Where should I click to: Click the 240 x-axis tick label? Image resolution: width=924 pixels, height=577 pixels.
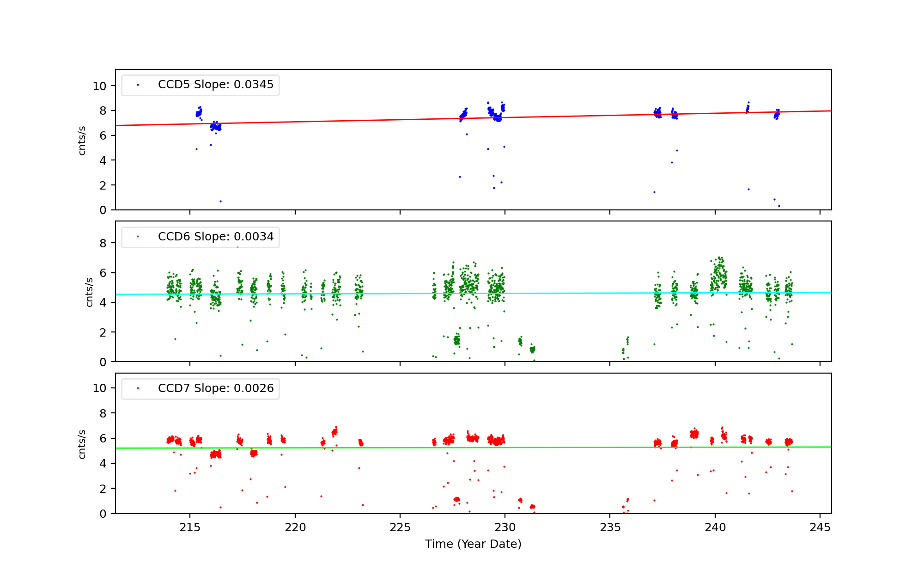tap(715, 528)
